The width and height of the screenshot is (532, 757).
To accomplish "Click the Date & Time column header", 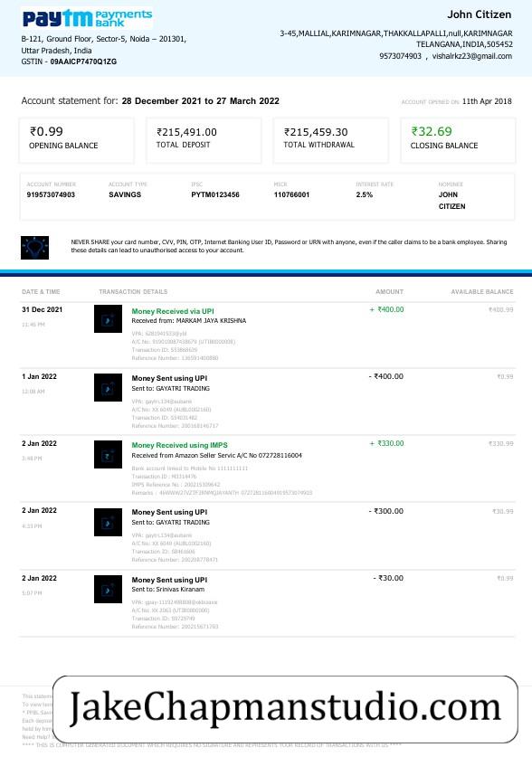I will (x=41, y=291).
